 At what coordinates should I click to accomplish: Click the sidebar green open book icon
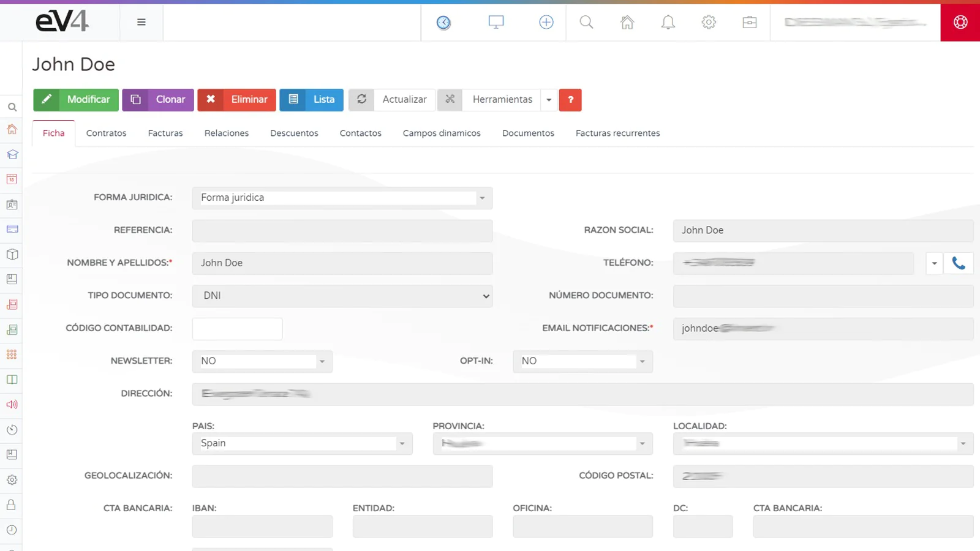pyautogui.click(x=12, y=380)
